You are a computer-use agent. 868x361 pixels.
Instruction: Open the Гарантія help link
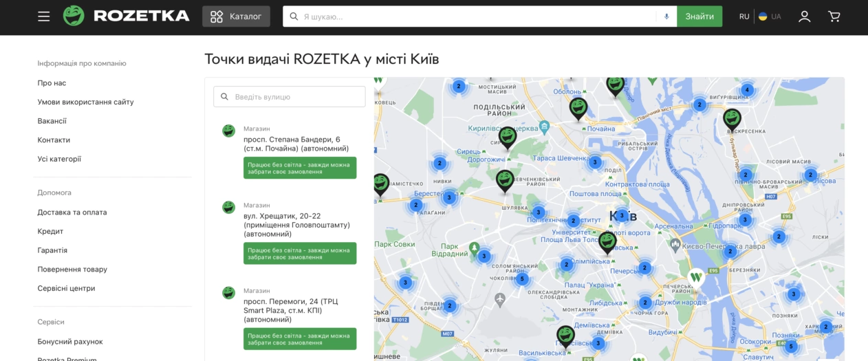click(x=52, y=250)
